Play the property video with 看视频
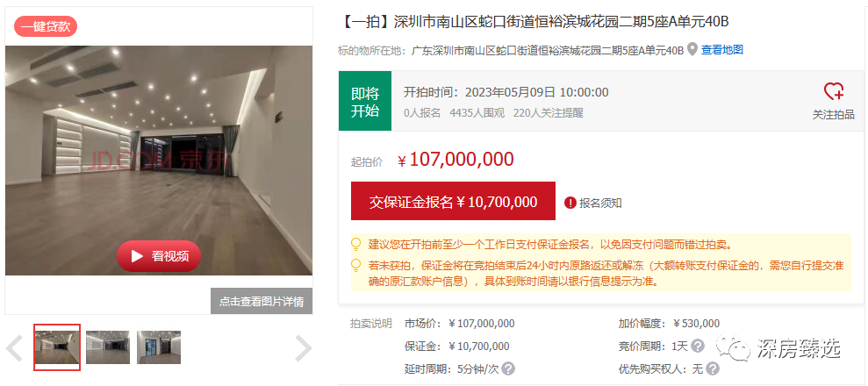Screen dimensions: 868x386 coord(159,256)
